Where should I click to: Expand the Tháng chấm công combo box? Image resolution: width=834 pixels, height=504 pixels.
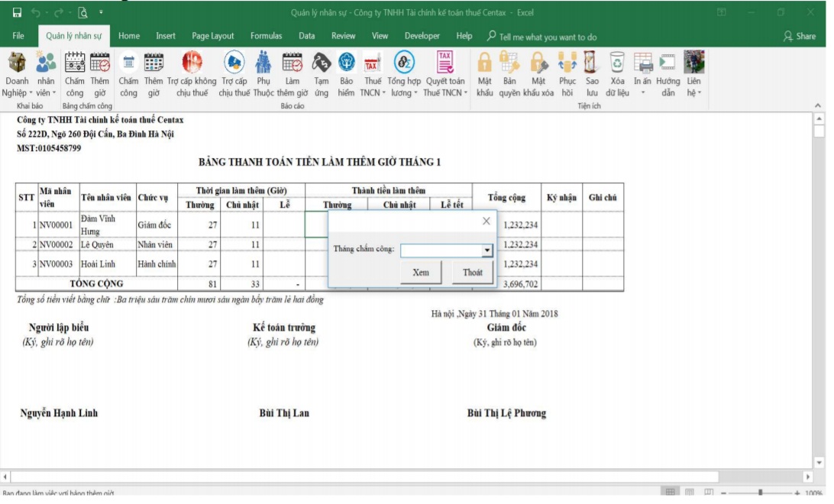pos(486,250)
